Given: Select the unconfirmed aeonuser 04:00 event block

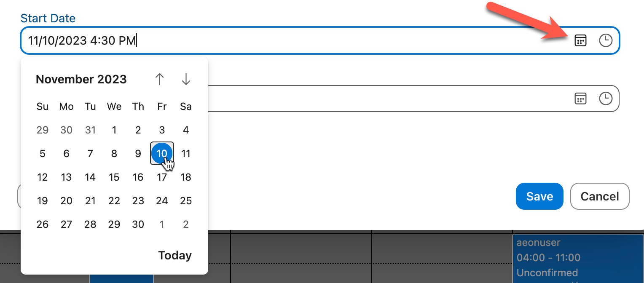Looking at the screenshot, I should point(577,257).
